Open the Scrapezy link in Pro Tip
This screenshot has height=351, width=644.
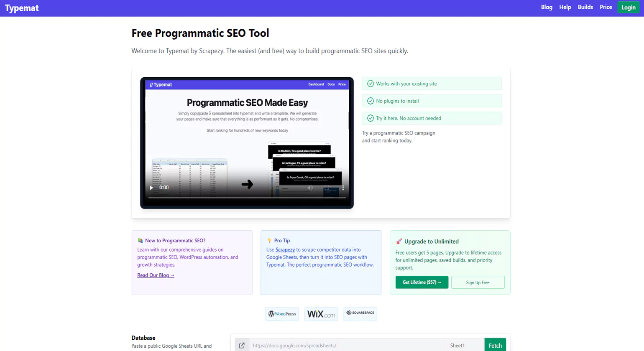click(x=285, y=250)
